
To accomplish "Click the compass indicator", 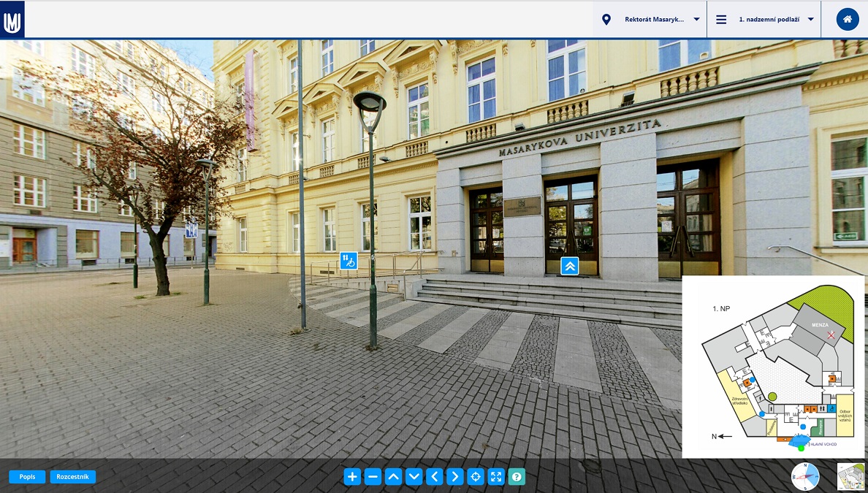I will [805, 476].
